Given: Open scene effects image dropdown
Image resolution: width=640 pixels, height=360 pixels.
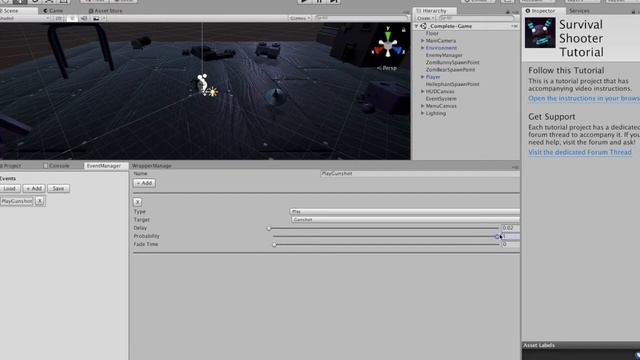Looking at the screenshot, I should 98,18.
